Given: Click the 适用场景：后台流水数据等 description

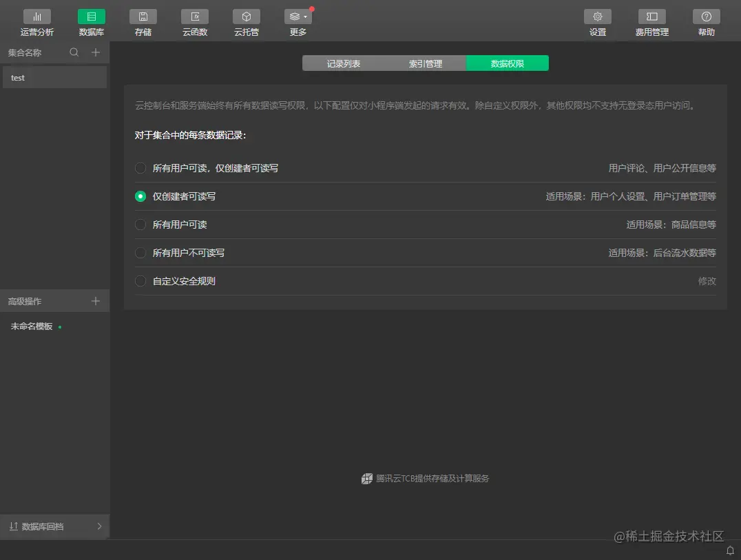Looking at the screenshot, I should coord(662,253).
